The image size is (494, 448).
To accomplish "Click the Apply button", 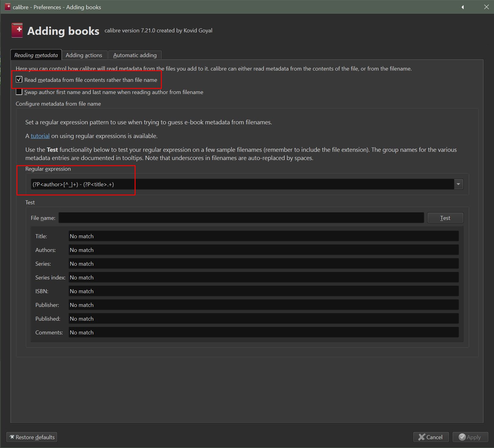I will pyautogui.click(x=470, y=437).
